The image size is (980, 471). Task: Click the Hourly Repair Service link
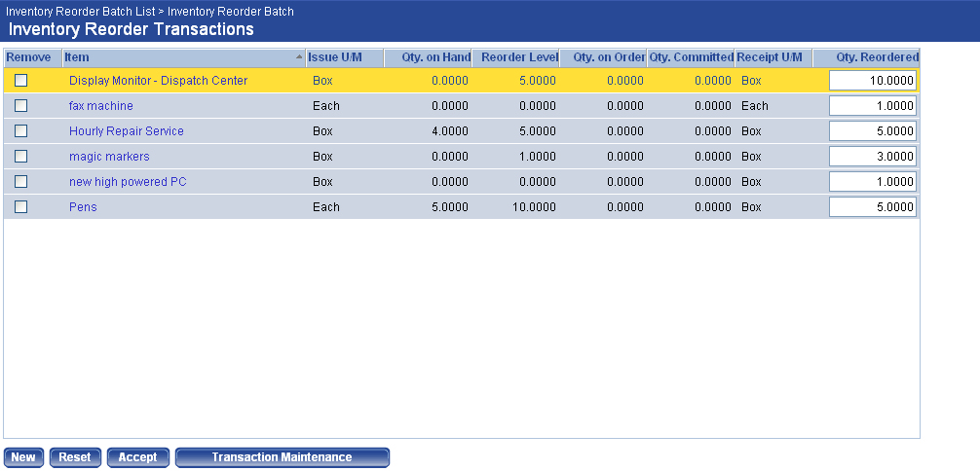pyautogui.click(x=126, y=131)
